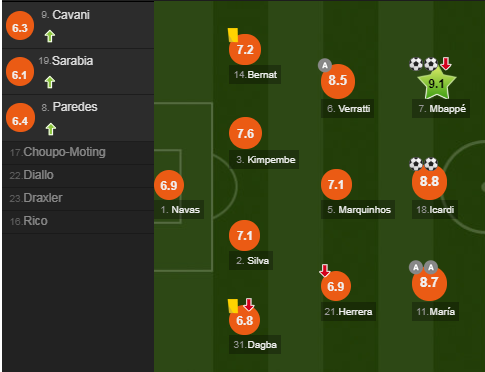Viewport: 485px width, 372px height.
Task: Click Cavani's green substituted-on arrow
Action: (50, 36)
